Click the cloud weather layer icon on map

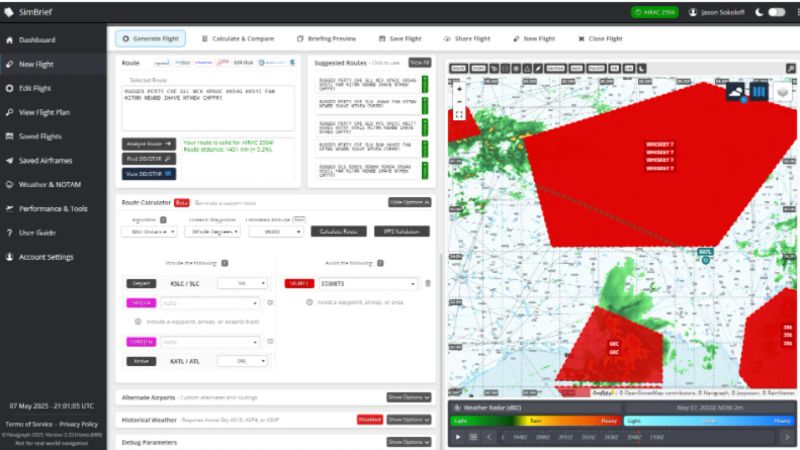(735, 92)
